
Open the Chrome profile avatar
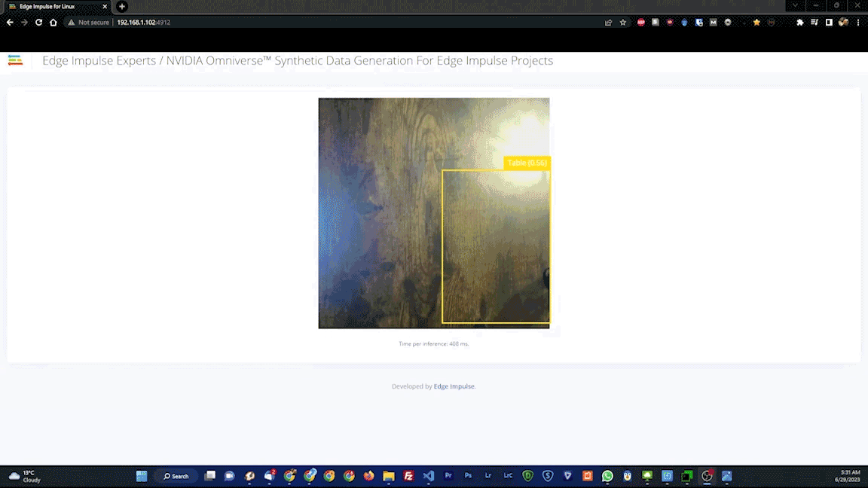tap(843, 23)
